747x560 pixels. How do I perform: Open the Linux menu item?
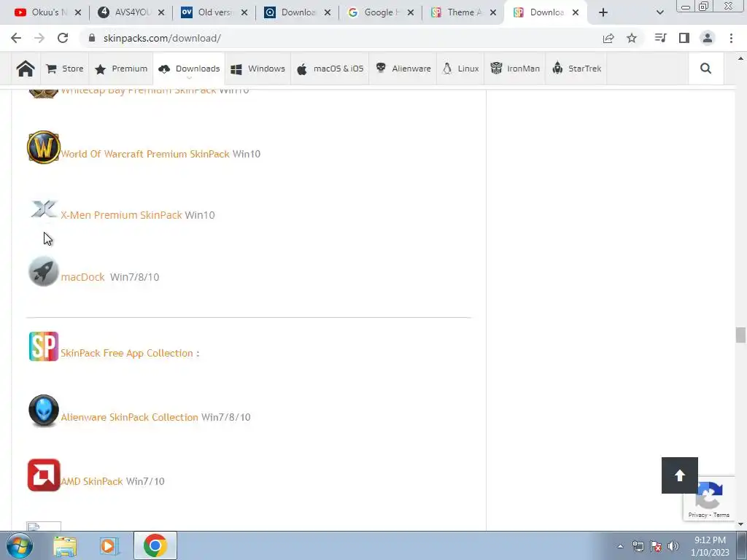pyautogui.click(x=461, y=69)
